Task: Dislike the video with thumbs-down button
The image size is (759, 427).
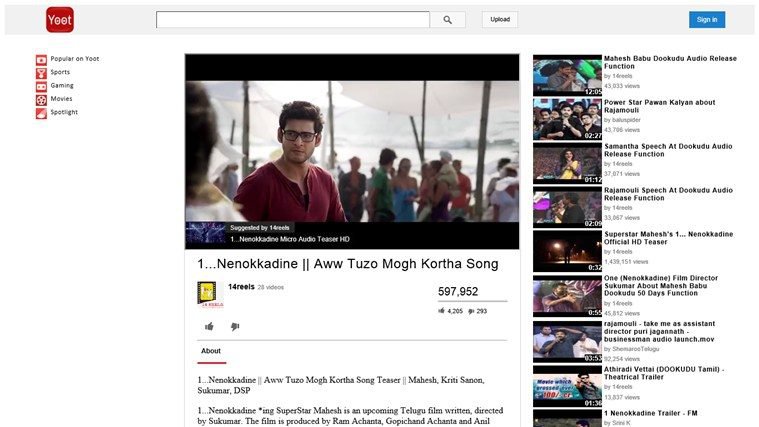Action: [235, 327]
